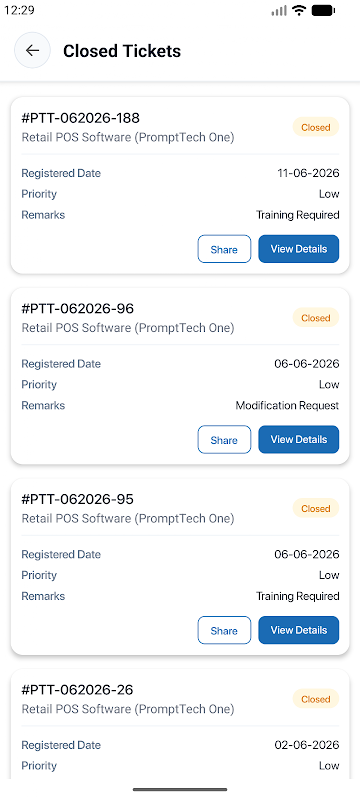
Task: Tap the bottom home indicator bar
Action: (180, 789)
